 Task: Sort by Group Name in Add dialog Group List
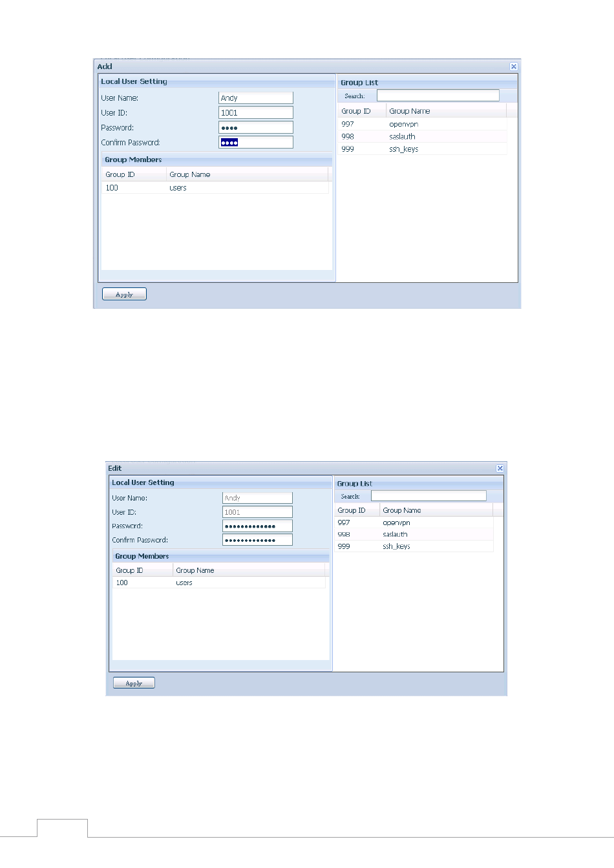pos(446,111)
